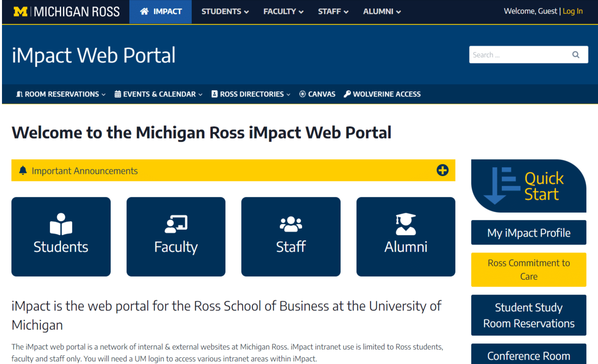
Task: Select the iMpact home tab
Action: (x=160, y=12)
